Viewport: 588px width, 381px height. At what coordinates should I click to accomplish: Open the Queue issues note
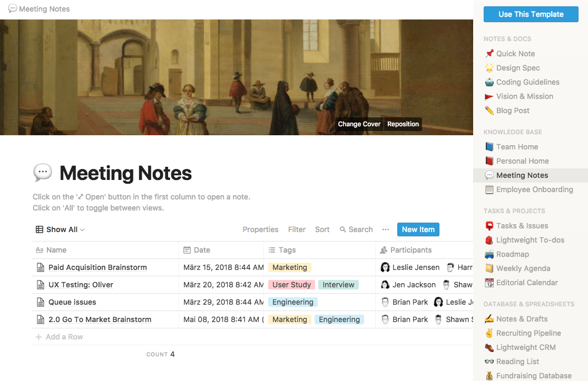click(x=72, y=302)
